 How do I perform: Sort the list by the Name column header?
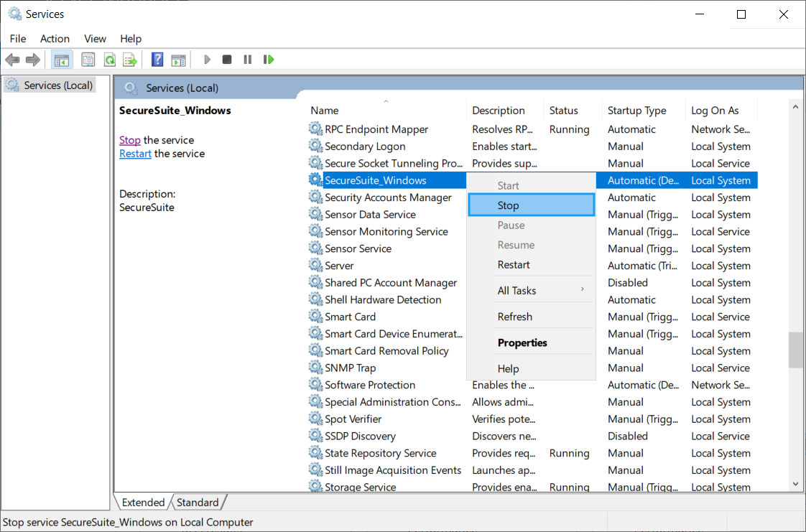(x=388, y=111)
